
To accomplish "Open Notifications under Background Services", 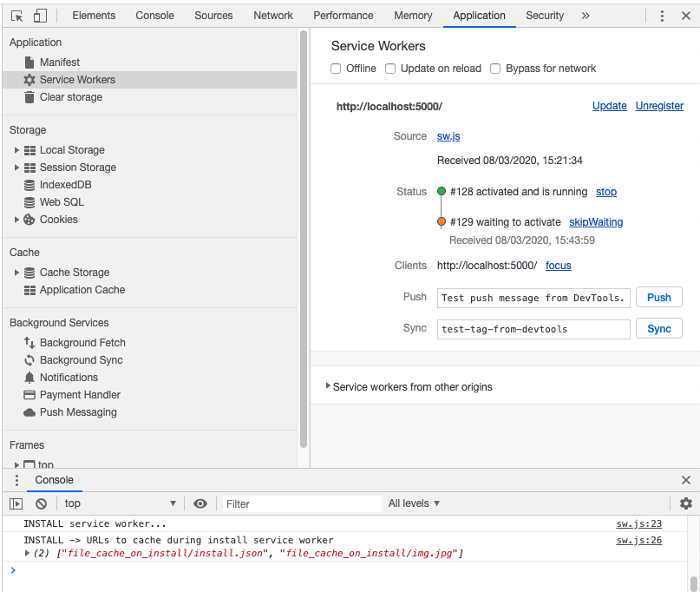I will [68, 377].
